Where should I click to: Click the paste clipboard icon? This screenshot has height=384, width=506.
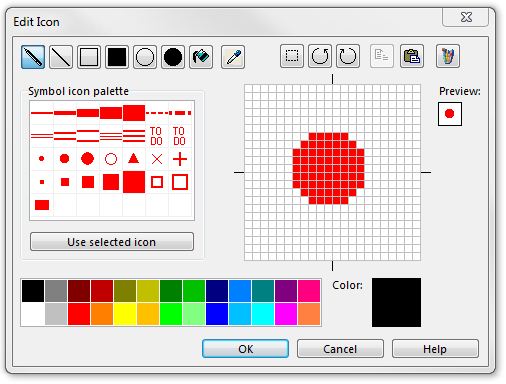tap(412, 56)
